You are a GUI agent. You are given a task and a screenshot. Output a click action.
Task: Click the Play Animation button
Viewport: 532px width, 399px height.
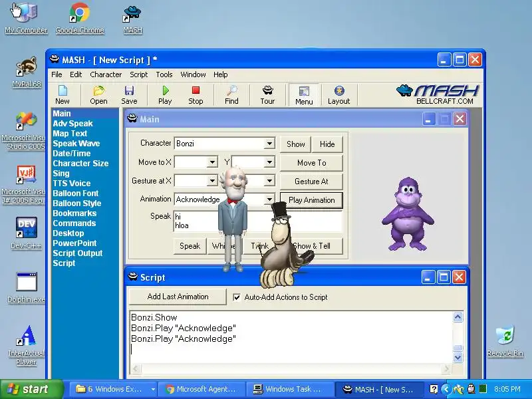[x=311, y=200]
